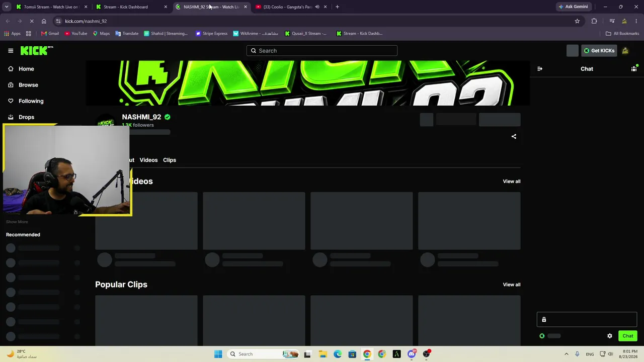Show hidden system tray icons
Image resolution: width=644 pixels, height=362 pixels.
point(567,354)
